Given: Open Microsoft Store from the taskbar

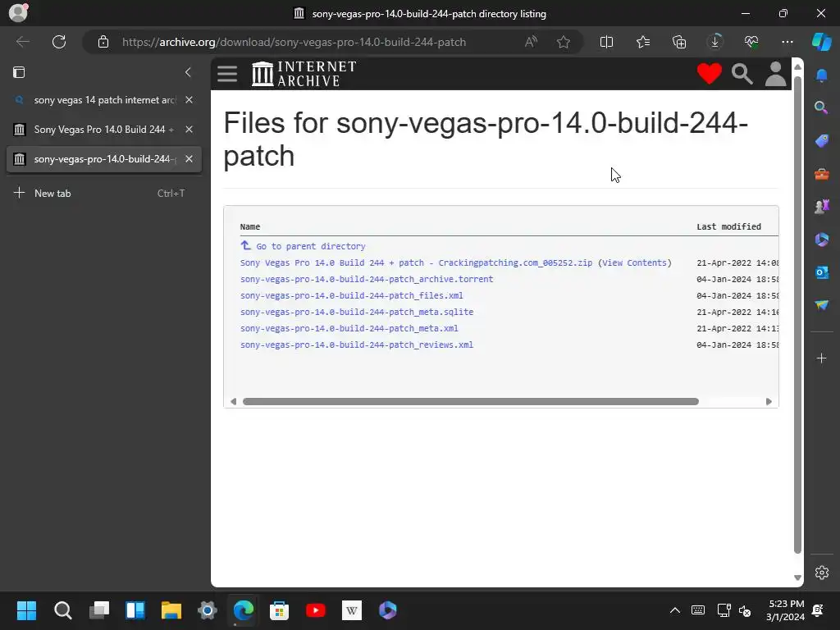Looking at the screenshot, I should click(x=279, y=610).
